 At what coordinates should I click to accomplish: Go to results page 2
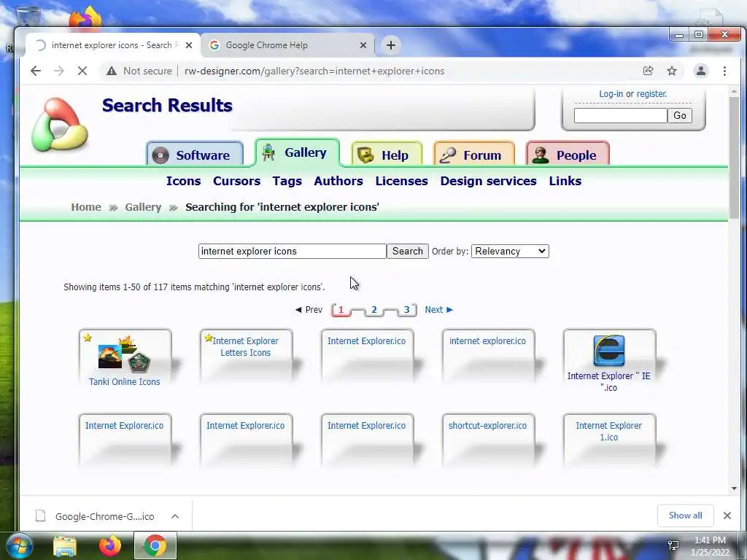tap(374, 309)
